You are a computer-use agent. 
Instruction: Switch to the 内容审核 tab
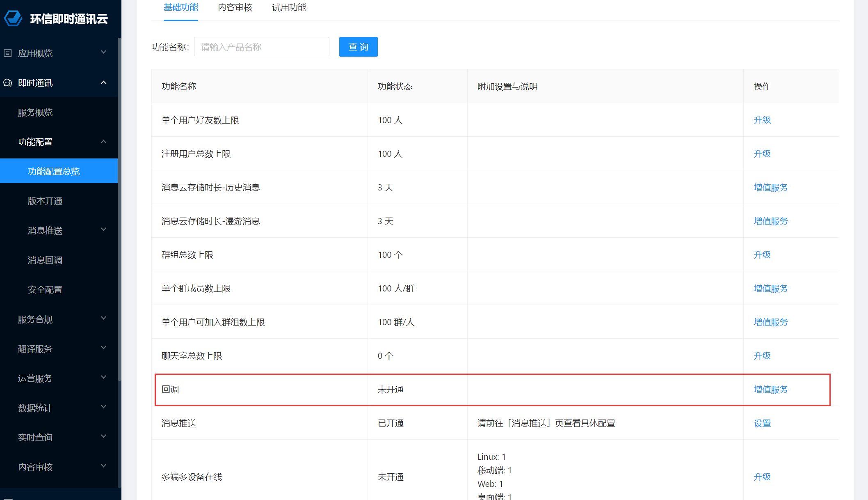[235, 7]
